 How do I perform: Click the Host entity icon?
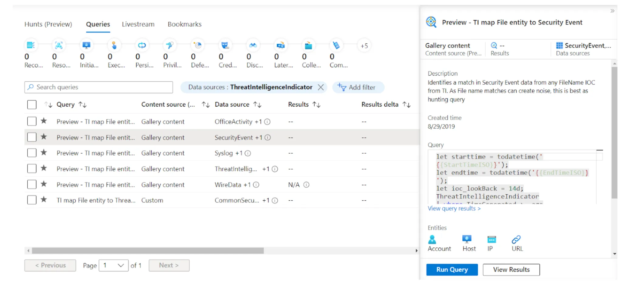pos(467,240)
